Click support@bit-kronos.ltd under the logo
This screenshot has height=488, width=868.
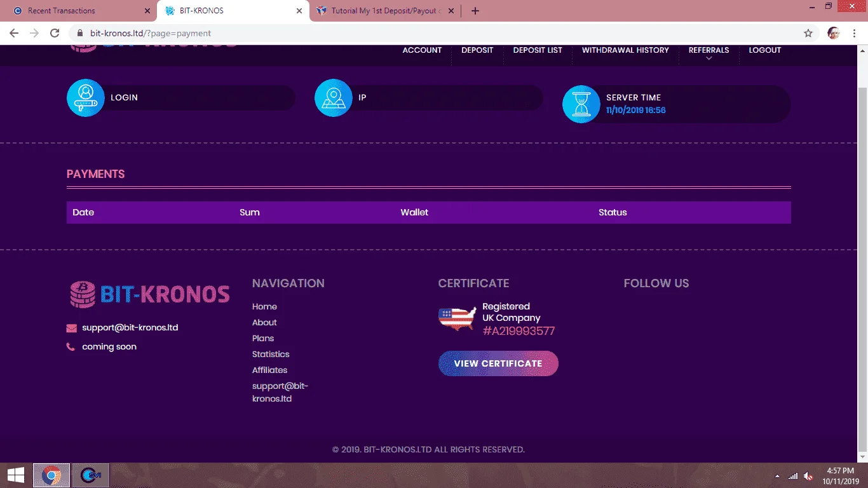(x=130, y=328)
